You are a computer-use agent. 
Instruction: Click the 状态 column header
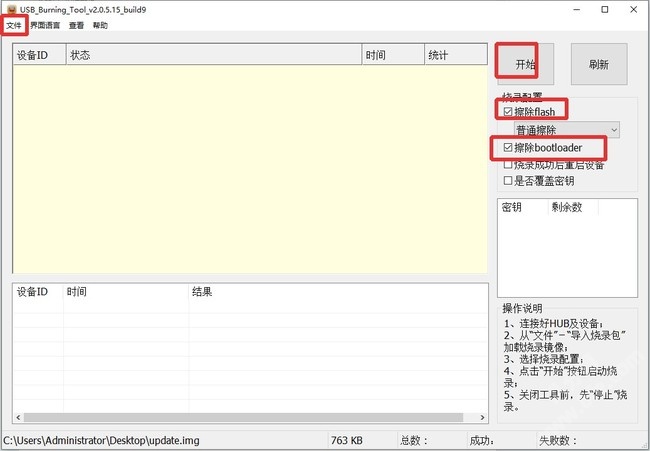pos(214,55)
